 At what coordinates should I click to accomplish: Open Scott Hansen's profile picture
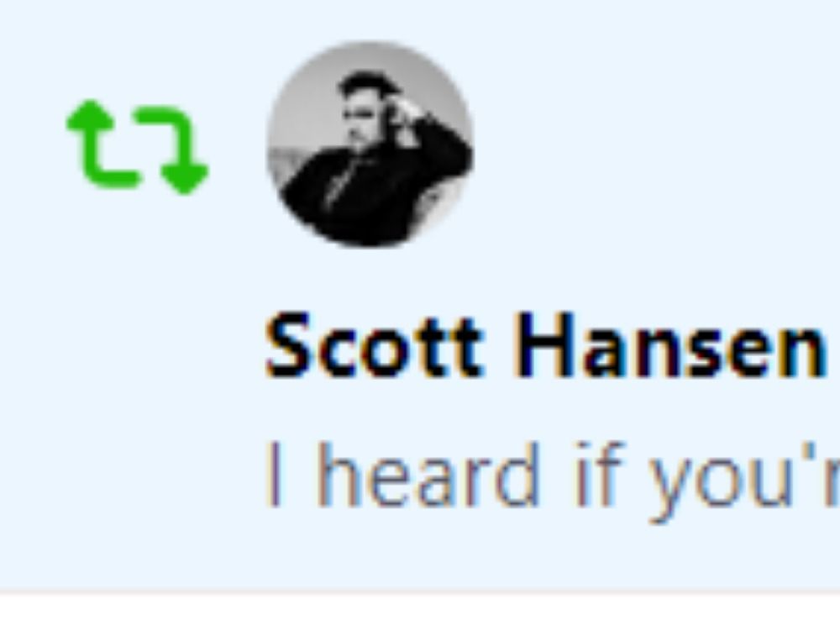point(370,144)
